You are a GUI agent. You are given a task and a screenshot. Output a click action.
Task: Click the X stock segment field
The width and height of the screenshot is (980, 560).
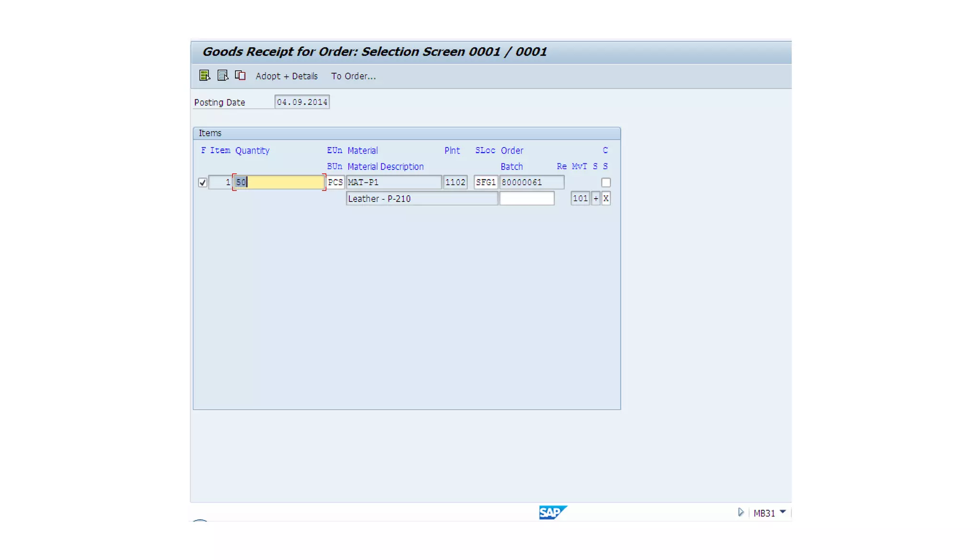click(606, 199)
